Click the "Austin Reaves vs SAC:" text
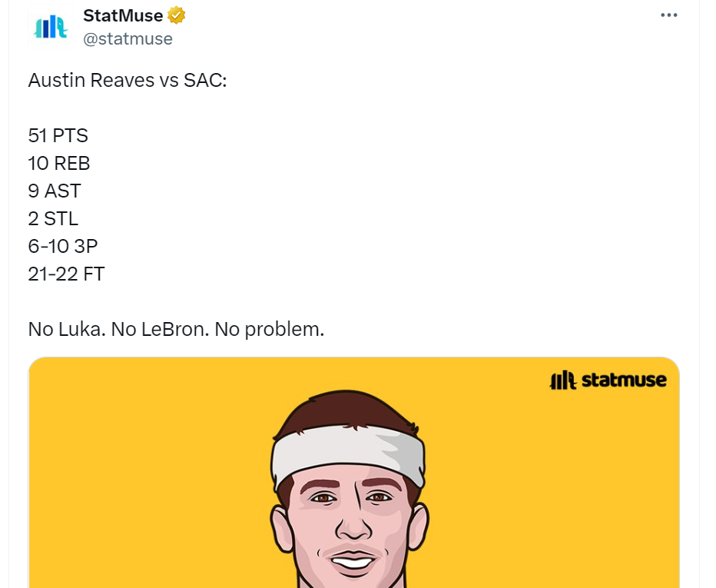Image resolution: width=716 pixels, height=588 pixels. coord(128,81)
